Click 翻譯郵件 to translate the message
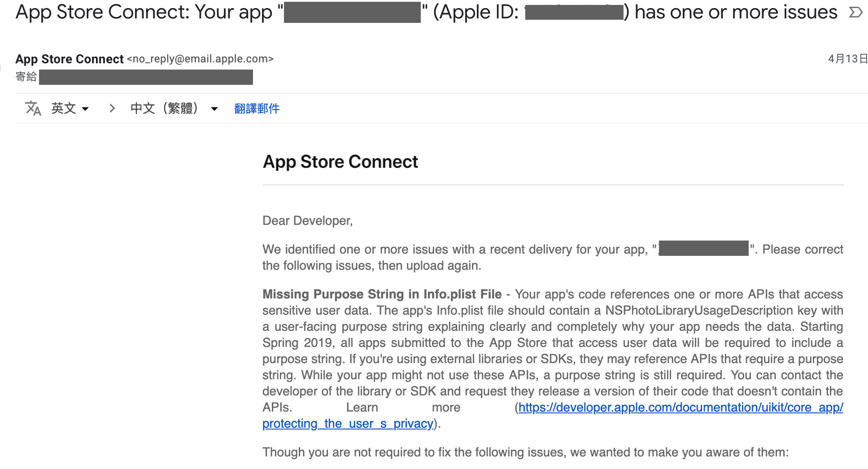Image resolution: width=868 pixels, height=469 pixels. pos(257,108)
